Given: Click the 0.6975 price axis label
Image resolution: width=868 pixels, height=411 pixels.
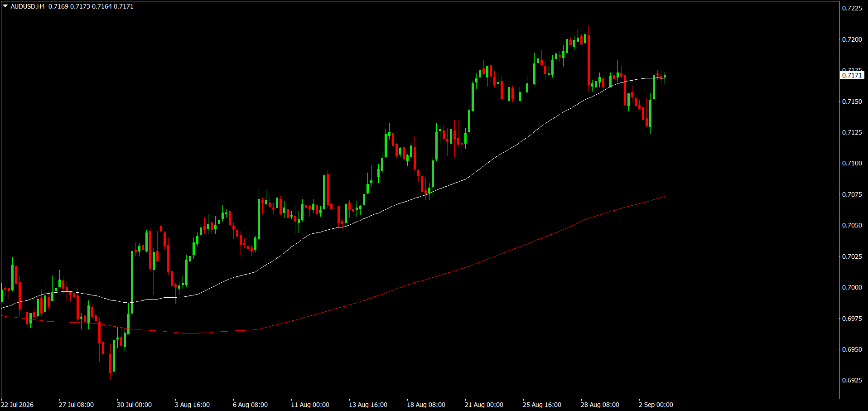Looking at the screenshot, I should pos(852,319).
